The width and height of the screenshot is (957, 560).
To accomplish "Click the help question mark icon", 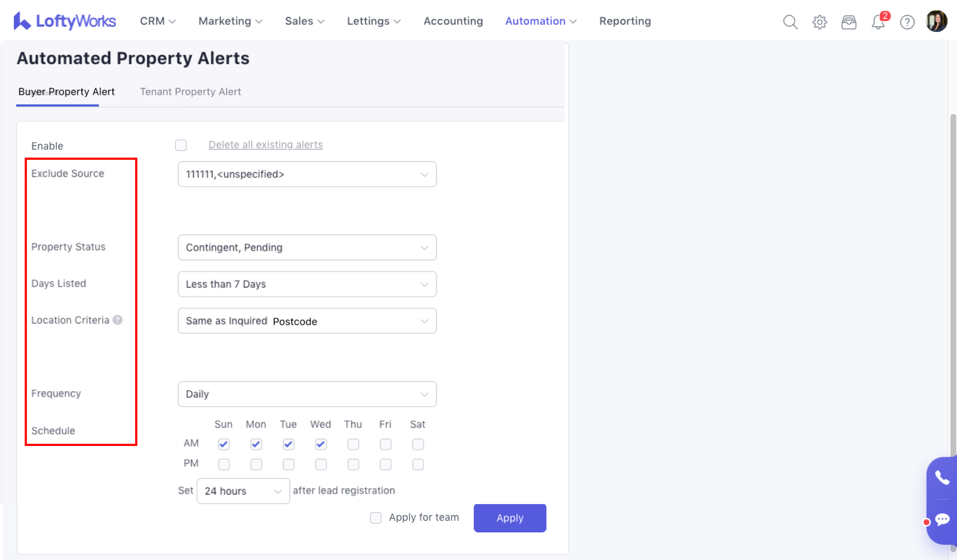I will (907, 22).
